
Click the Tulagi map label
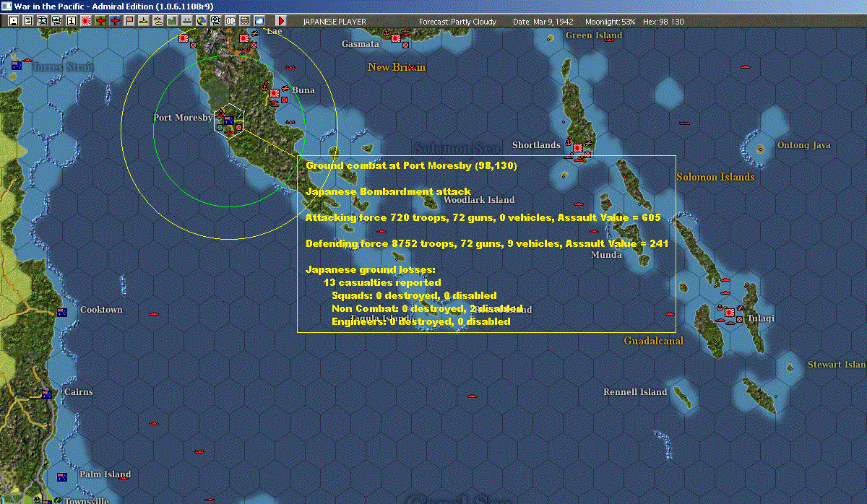pyautogui.click(x=761, y=318)
